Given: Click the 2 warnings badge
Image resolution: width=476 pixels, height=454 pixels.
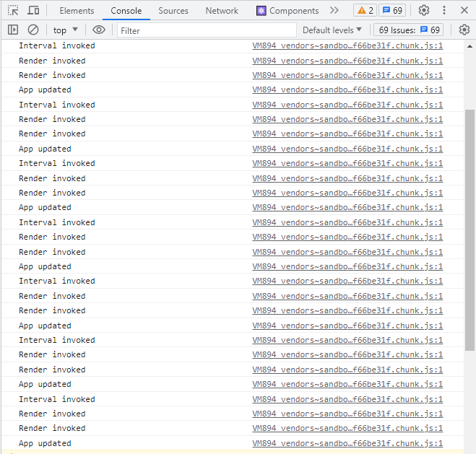Looking at the screenshot, I should [365, 11].
